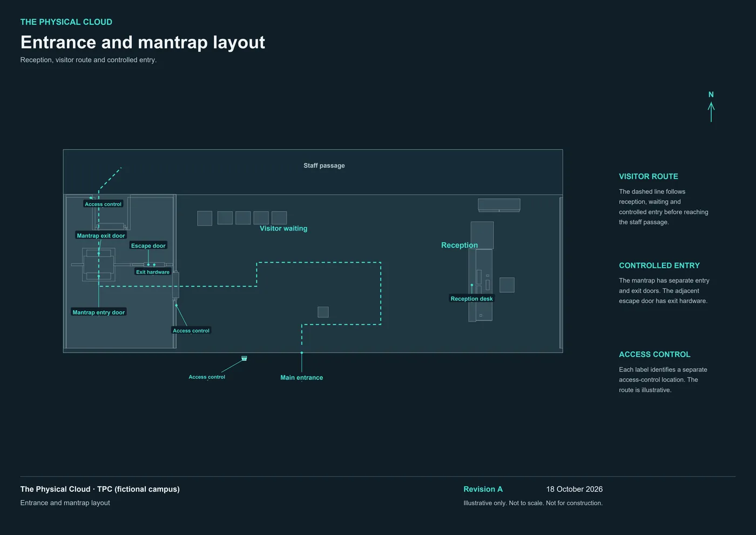Click the 'Exit hardware' callout label
The height and width of the screenshot is (535, 756).
pyautogui.click(x=153, y=272)
